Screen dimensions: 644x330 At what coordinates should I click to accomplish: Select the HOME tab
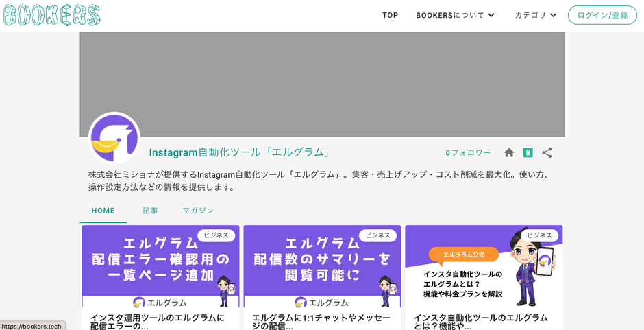point(103,211)
